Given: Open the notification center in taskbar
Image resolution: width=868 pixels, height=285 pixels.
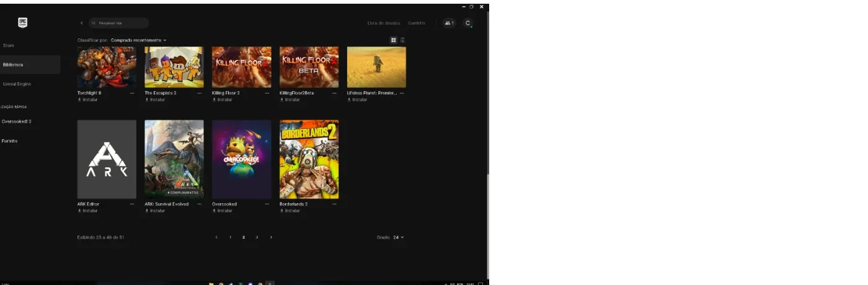Looking at the screenshot, I should pos(480,284).
